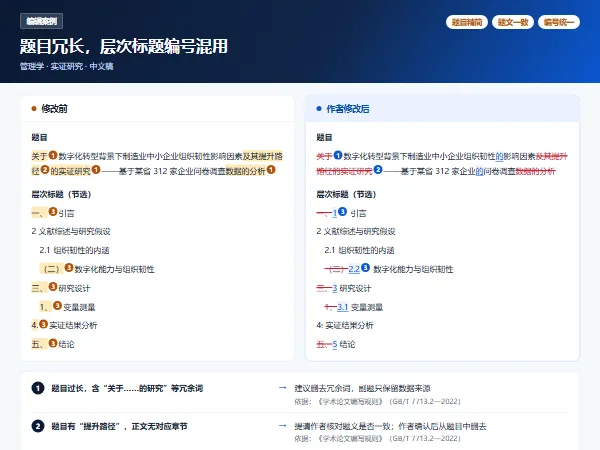Viewport: 600px width, 450px height.
Task: Click 2.1 组织韧性的内涵 in 作者修改后
Action: pos(359,250)
